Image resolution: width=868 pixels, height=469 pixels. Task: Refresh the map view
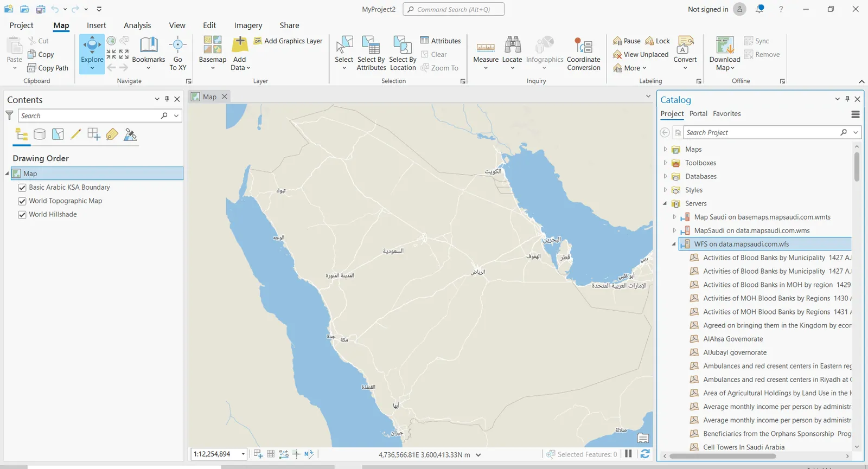click(645, 454)
